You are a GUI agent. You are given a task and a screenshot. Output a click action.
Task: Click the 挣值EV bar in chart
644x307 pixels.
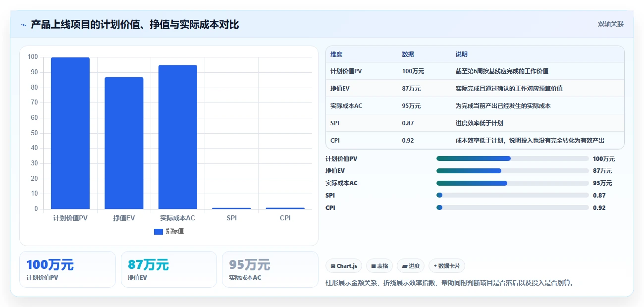124,143
